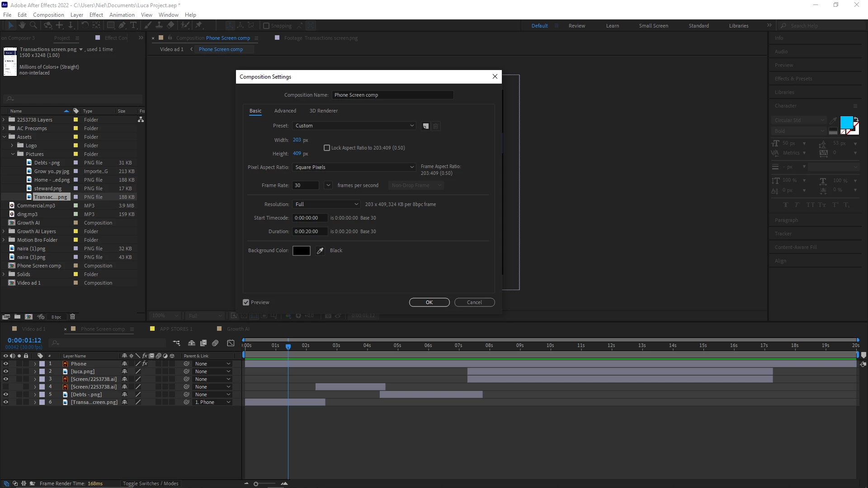Select the Hand tool
868x488 pixels.
tap(22, 26)
